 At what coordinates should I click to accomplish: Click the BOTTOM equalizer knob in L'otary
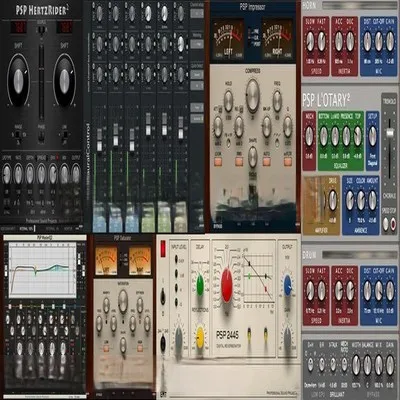324,136
